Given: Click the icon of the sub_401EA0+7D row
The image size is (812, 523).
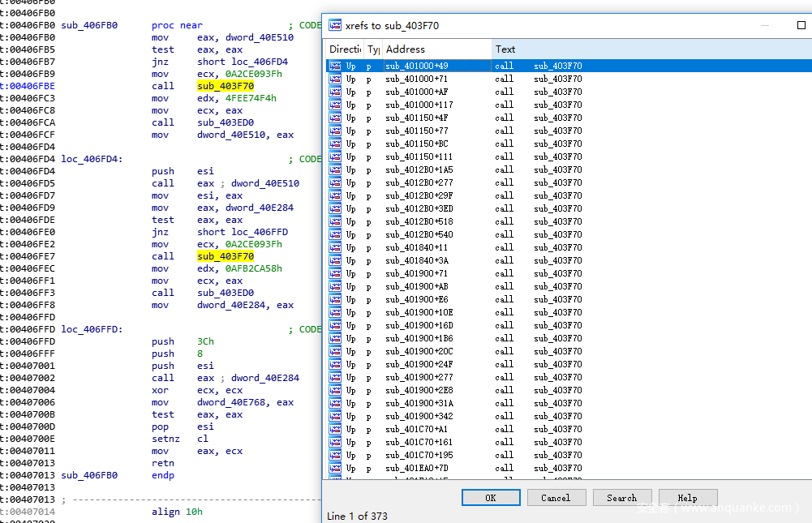Looking at the screenshot, I should pyautogui.click(x=334, y=468).
